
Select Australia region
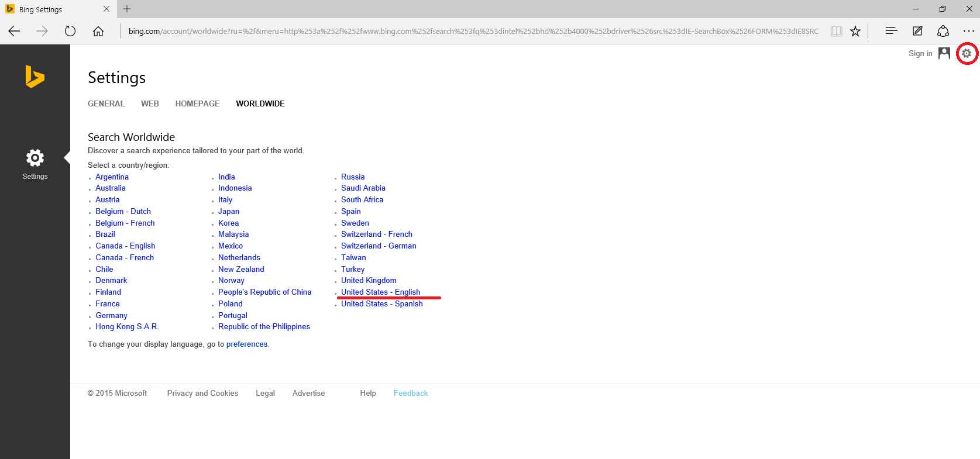click(x=111, y=188)
